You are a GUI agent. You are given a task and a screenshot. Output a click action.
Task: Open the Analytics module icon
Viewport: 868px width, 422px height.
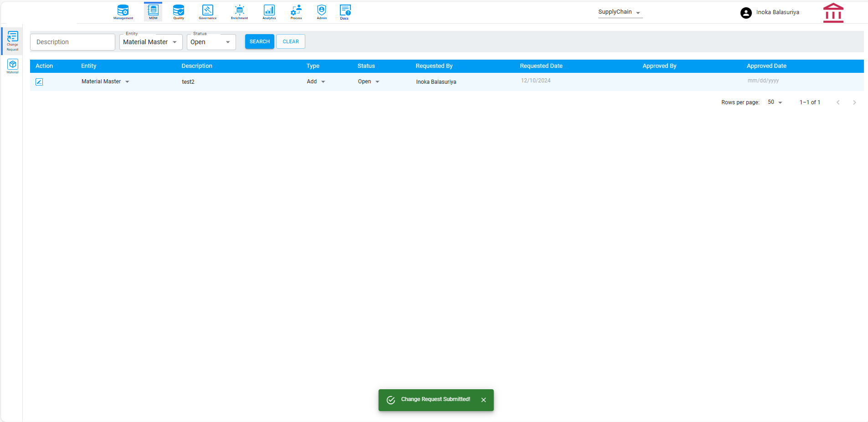269,12
